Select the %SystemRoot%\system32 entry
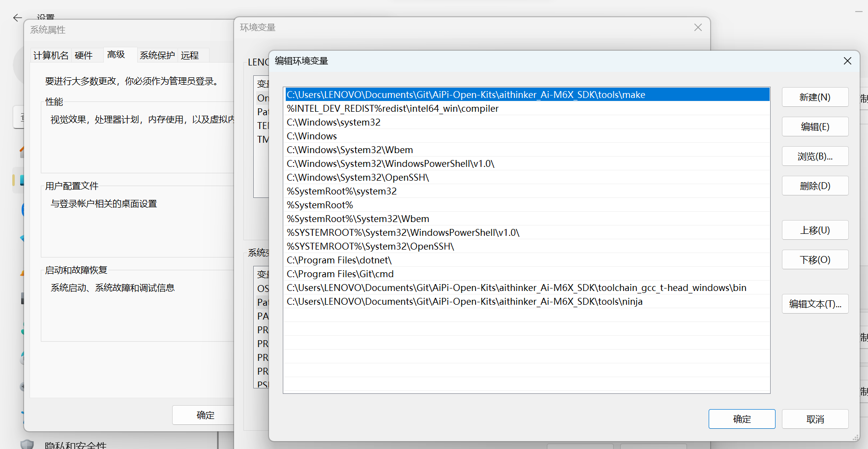Image resolution: width=868 pixels, height=449 pixels. [x=527, y=191]
